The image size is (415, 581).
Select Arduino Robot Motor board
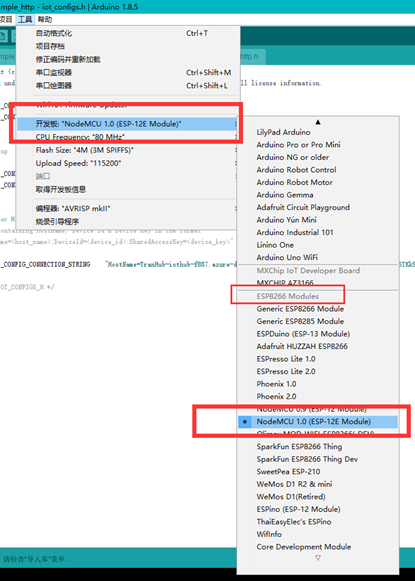pos(318,182)
